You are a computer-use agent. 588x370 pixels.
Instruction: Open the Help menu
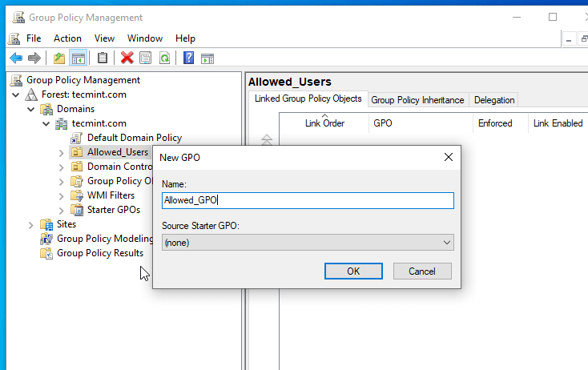point(185,38)
